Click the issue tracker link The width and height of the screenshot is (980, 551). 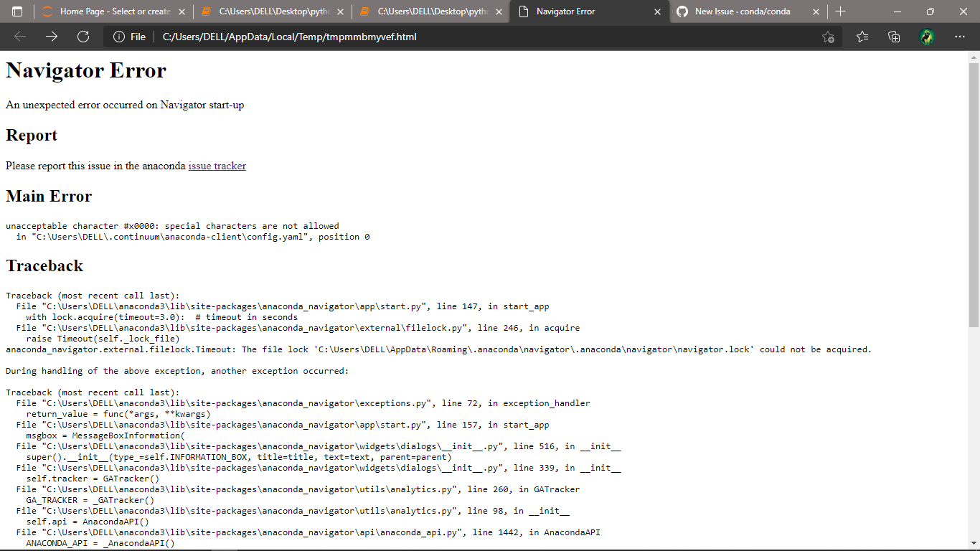(x=217, y=166)
